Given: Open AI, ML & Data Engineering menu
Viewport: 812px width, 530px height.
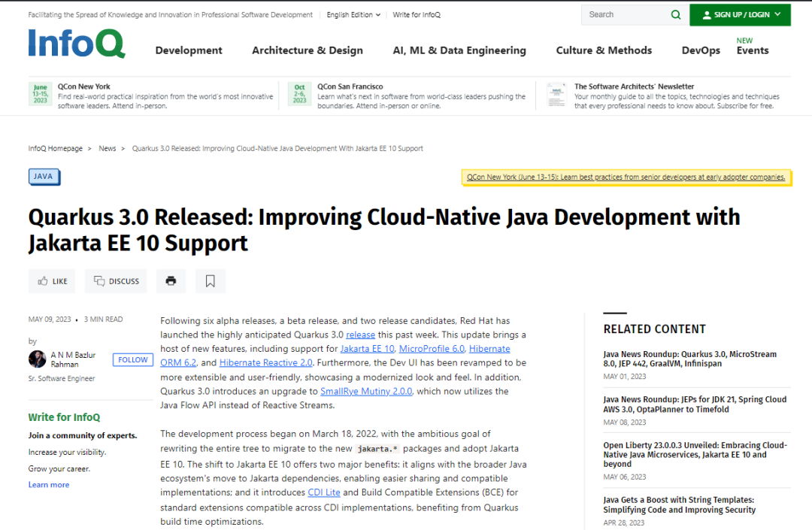Looking at the screenshot, I should click(x=459, y=50).
